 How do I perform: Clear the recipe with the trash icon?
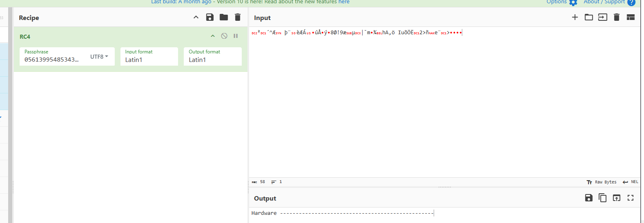[x=238, y=17]
